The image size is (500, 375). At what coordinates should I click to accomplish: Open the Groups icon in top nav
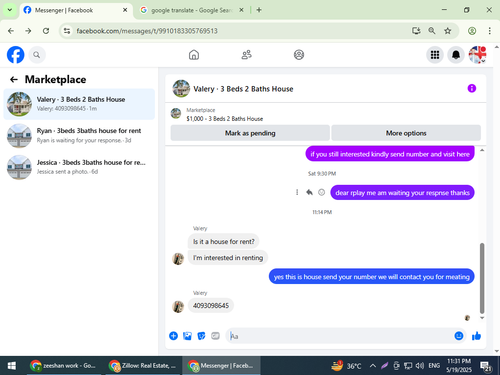pos(299,55)
